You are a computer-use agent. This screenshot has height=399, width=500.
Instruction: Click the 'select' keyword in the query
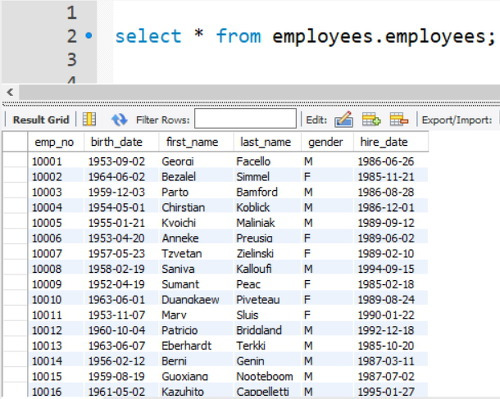tap(148, 36)
